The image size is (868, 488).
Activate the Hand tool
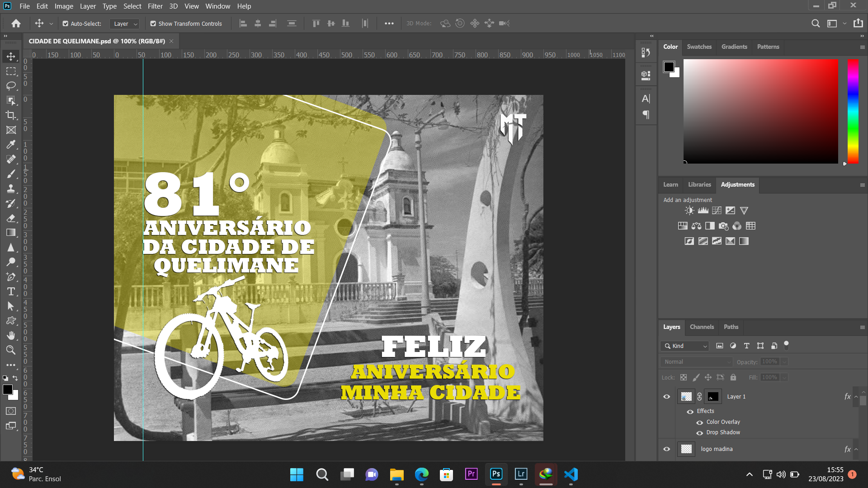[11, 335]
